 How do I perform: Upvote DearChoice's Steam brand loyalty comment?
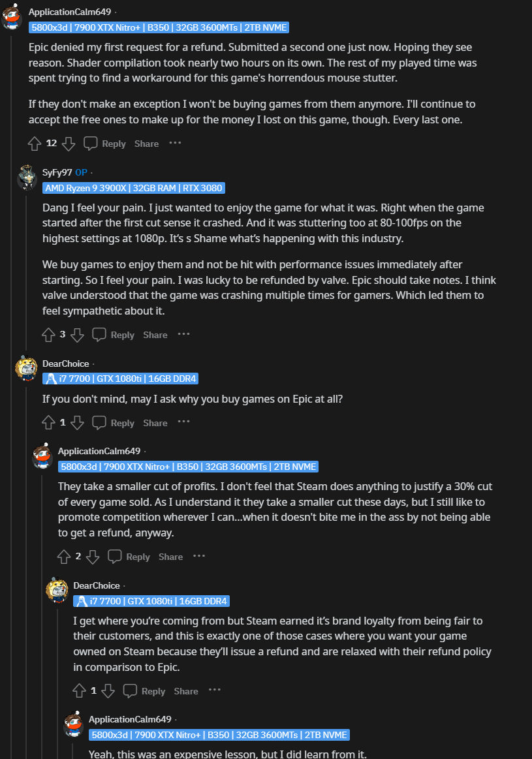[79, 691]
